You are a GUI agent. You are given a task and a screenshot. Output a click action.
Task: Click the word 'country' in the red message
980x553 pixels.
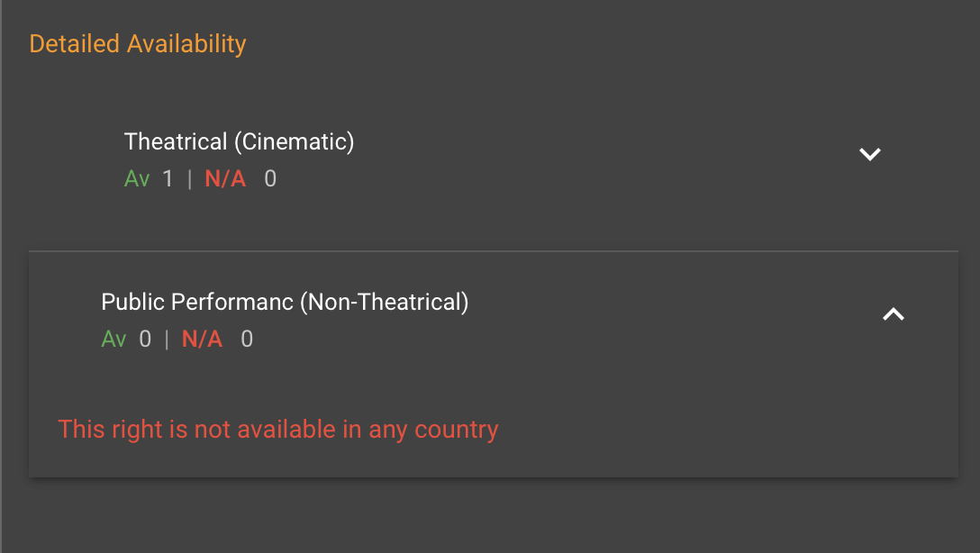(x=456, y=430)
